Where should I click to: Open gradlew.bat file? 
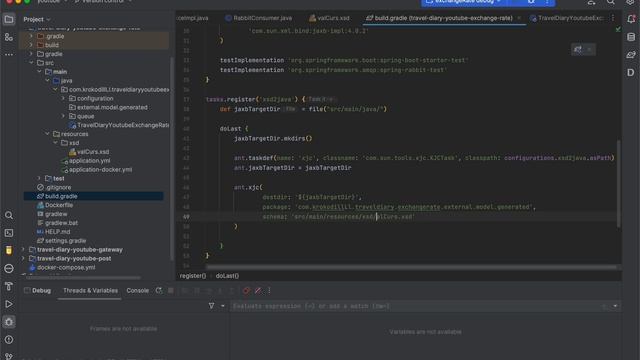tap(61, 223)
